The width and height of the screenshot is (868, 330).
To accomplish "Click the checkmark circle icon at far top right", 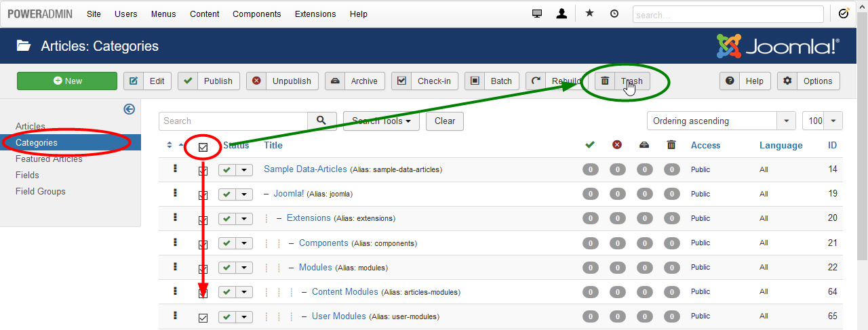I will pyautogui.click(x=844, y=14).
